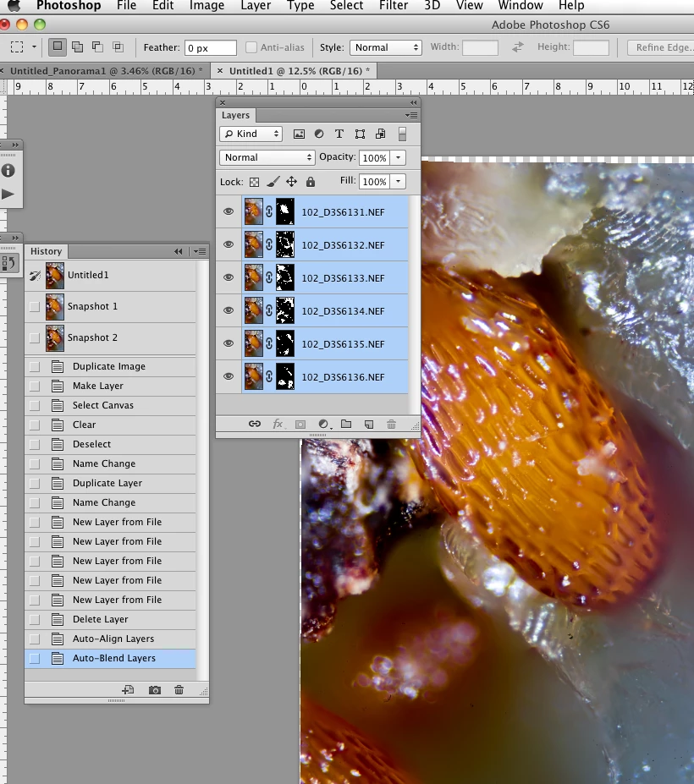Click the Lock all padlock icon

point(311,182)
